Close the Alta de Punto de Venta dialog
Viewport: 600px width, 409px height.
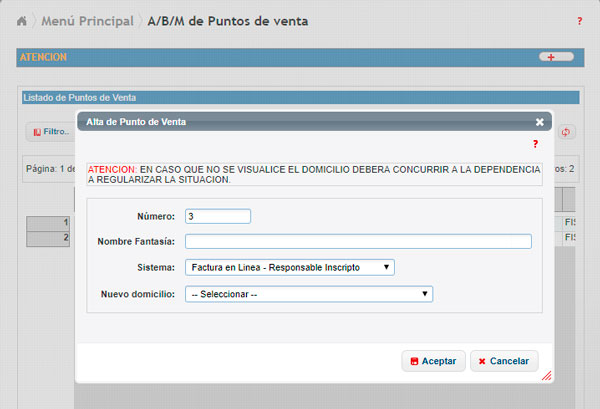coord(540,122)
